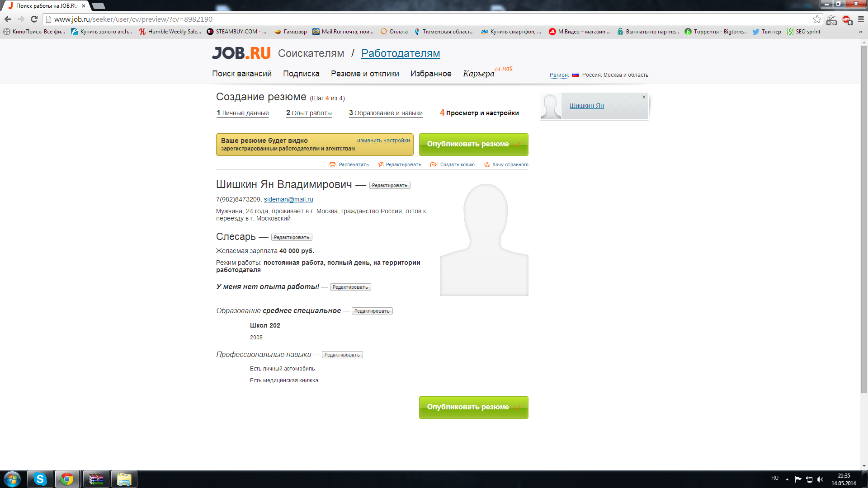The width and height of the screenshot is (868, 488).
Task: Click the copy icon beside Создать копию
Action: (x=434, y=165)
